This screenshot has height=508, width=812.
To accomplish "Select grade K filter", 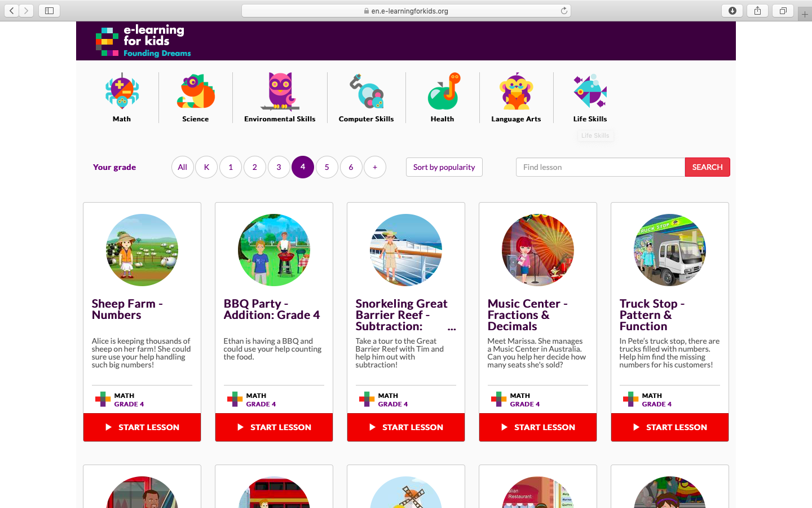I will click(206, 167).
